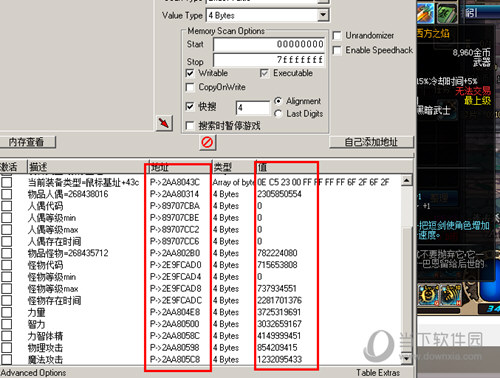Click value 3725319691
The height and width of the screenshot is (378, 500).
(279, 312)
